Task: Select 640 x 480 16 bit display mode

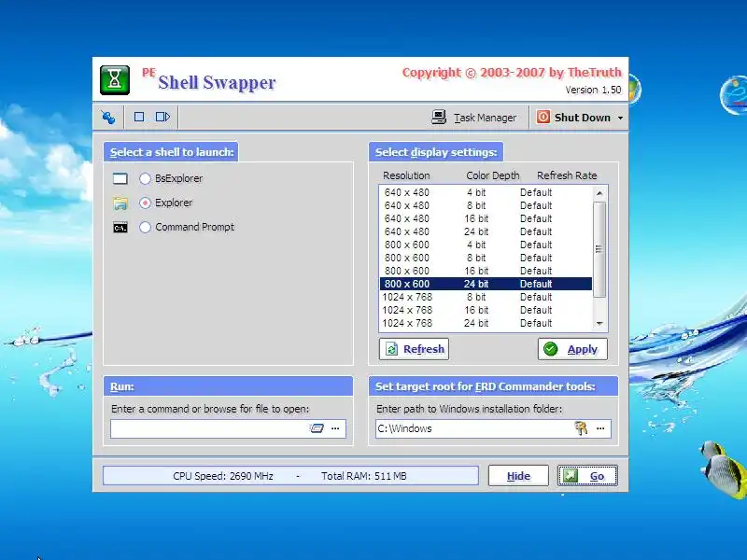Action: coord(486,218)
